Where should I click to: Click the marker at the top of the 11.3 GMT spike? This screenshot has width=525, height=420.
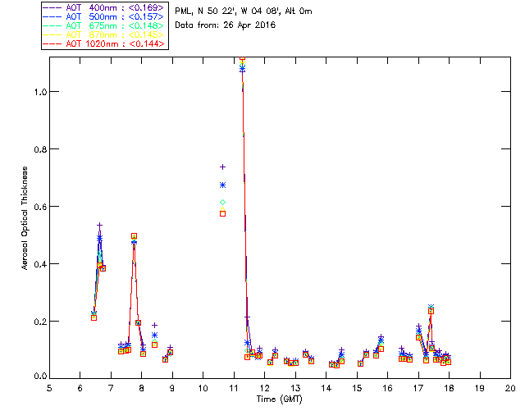[242, 60]
